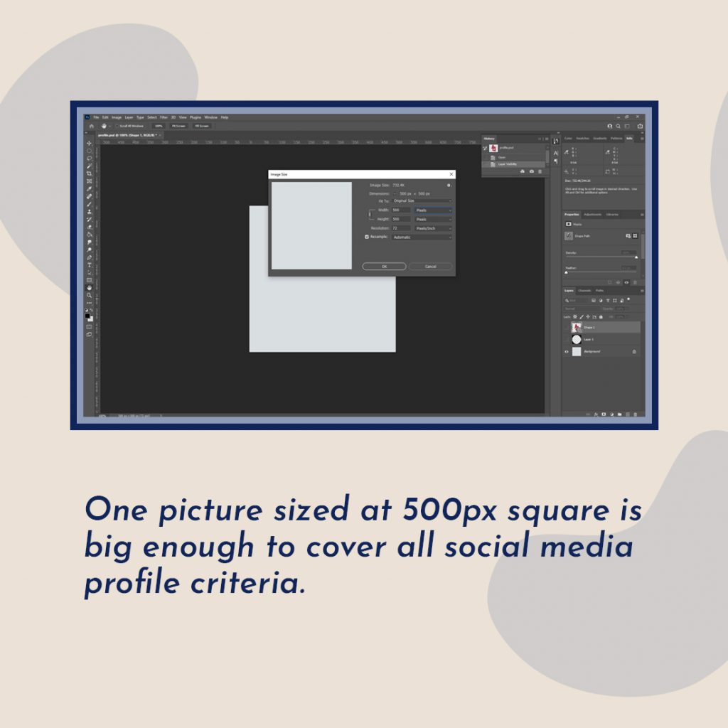Open Image Size dialog gear settings
This screenshot has width=728, height=728.
tap(449, 186)
